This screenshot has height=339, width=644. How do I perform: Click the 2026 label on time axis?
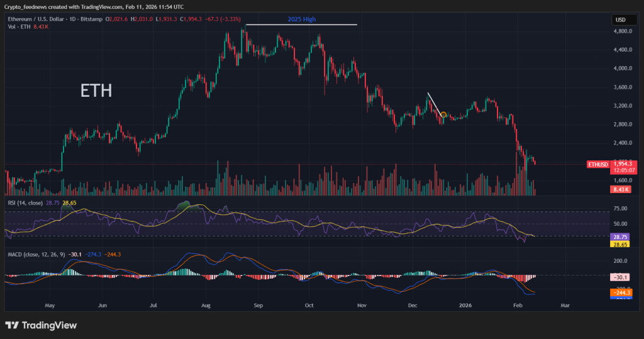465,306
